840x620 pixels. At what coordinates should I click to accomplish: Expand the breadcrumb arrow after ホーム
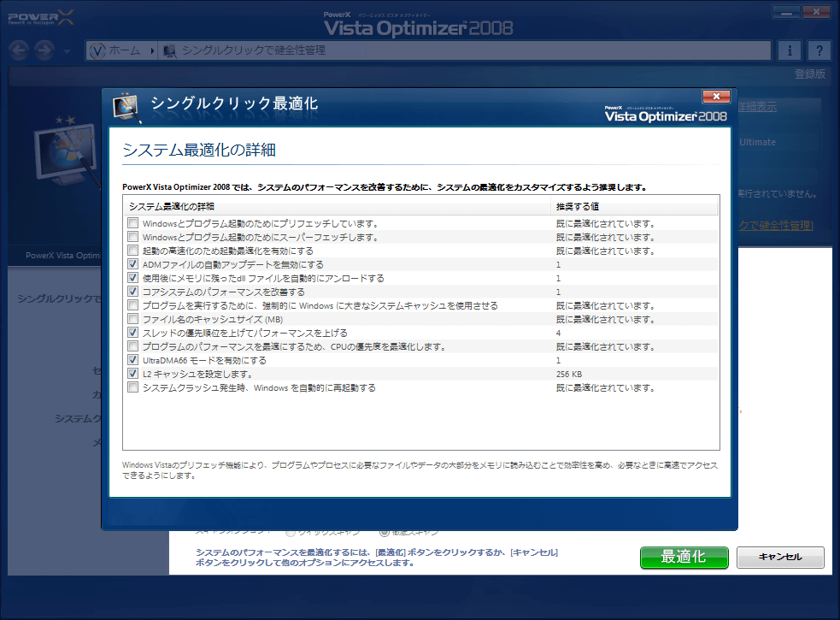152,51
